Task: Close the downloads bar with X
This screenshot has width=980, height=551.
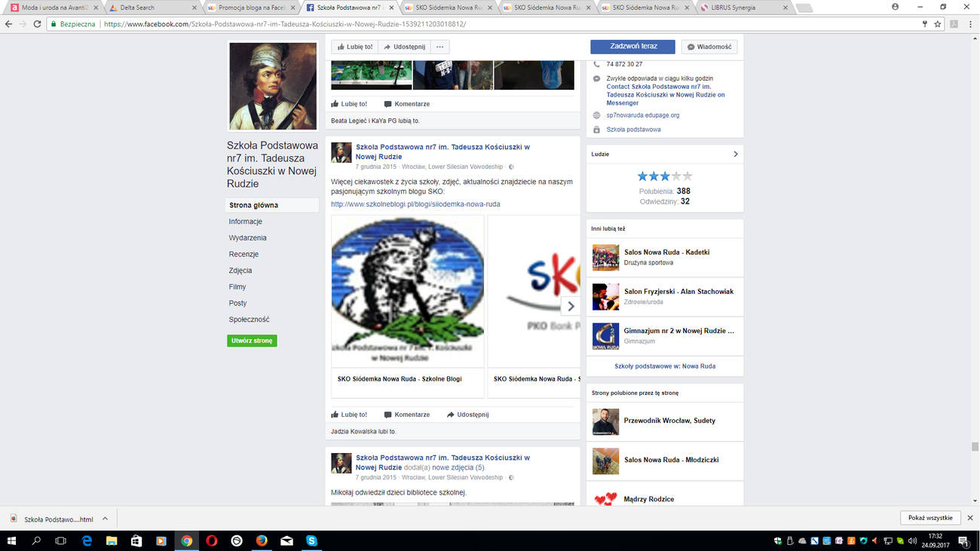Action: [x=970, y=518]
